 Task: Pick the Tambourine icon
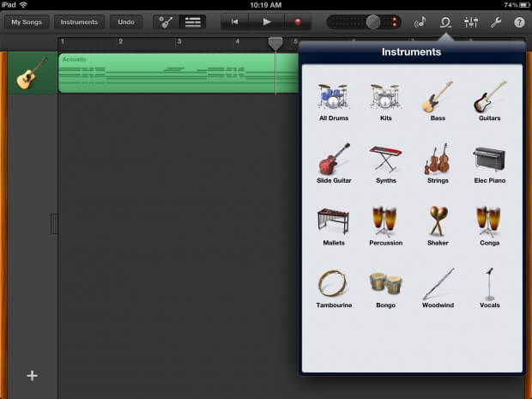tap(334, 288)
